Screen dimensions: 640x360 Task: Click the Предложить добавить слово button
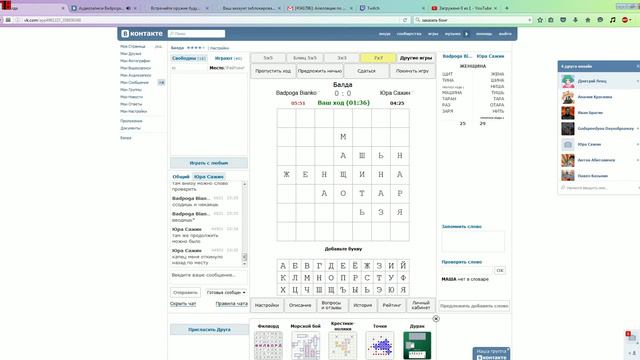[474, 306]
